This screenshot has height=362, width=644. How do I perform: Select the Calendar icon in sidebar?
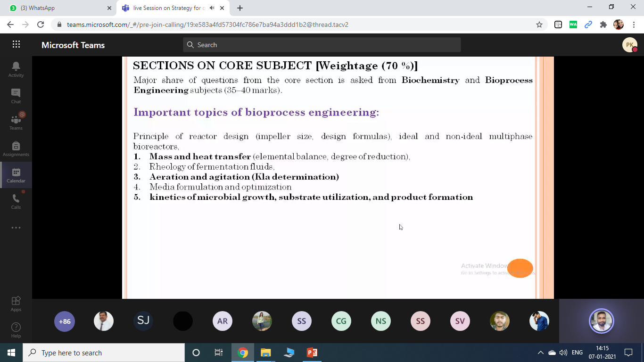[x=16, y=175]
